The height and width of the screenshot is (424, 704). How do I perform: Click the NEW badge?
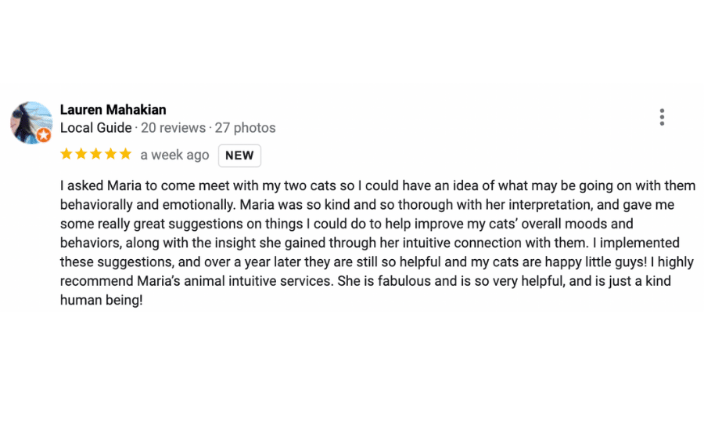point(239,155)
